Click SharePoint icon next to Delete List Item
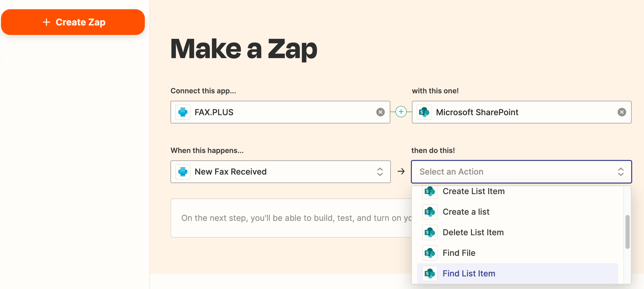644x289 pixels. (430, 232)
